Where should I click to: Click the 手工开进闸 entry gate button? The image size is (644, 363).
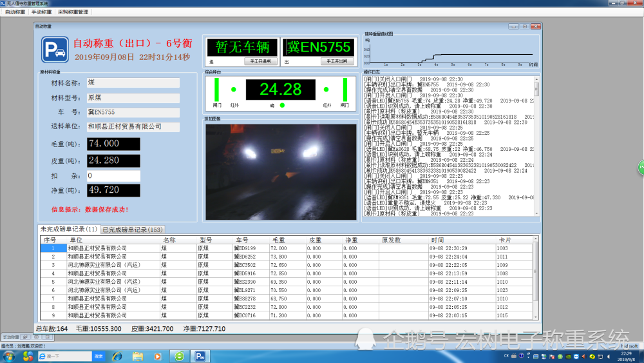pyautogui.click(x=261, y=61)
